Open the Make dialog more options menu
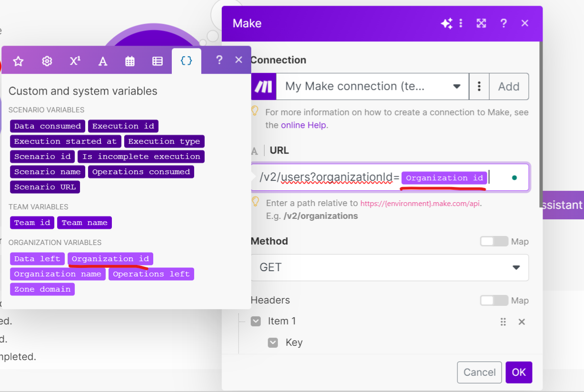The image size is (584, 392). (x=461, y=23)
